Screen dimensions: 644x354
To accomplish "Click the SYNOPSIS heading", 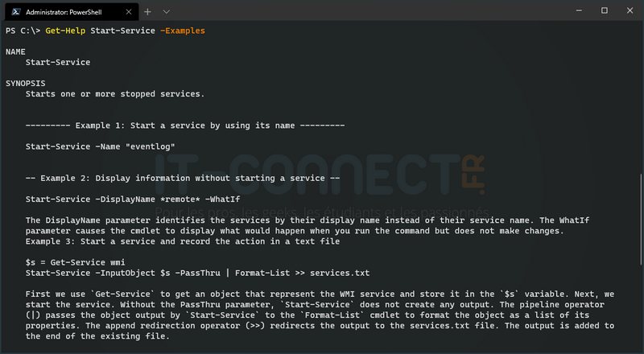I will [26, 83].
